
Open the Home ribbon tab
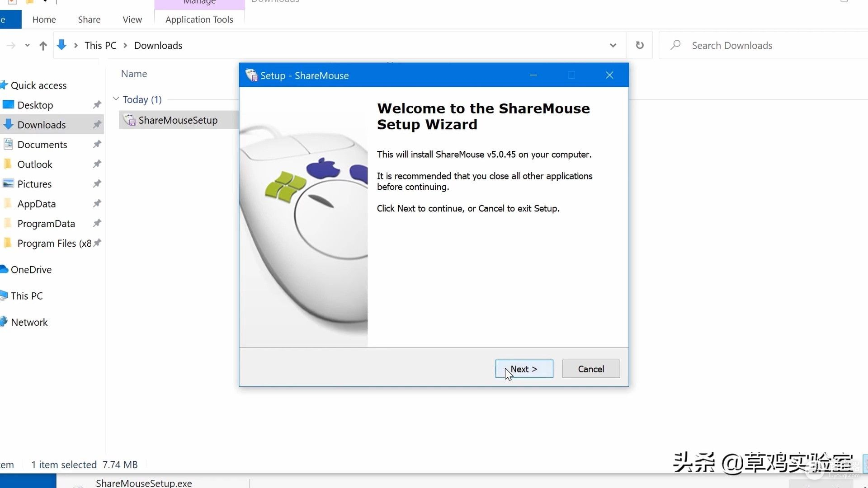point(44,19)
